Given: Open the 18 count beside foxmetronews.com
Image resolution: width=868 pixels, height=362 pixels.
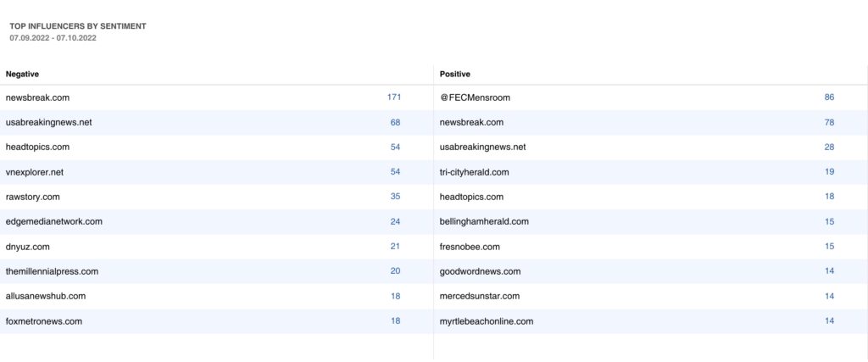Looking at the screenshot, I should pos(395,321).
